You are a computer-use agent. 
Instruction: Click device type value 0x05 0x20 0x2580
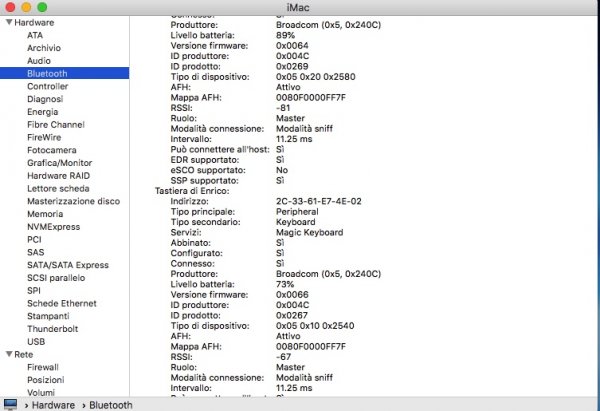(316, 77)
